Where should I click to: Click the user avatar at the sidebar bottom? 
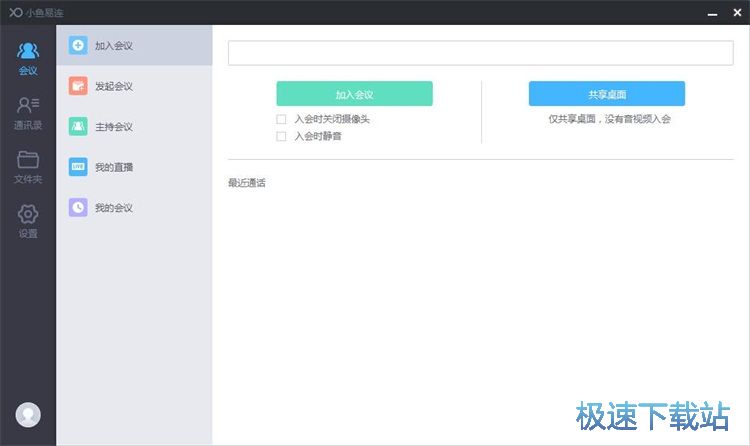[x=28, y=414]
